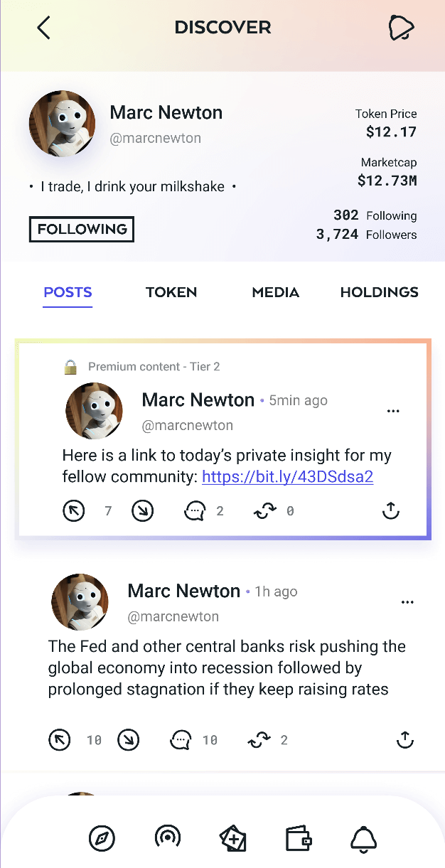Screen dimensions: 445x868
Task: Open three-dot menu on premium post
Action: click(x=393, y=411)
